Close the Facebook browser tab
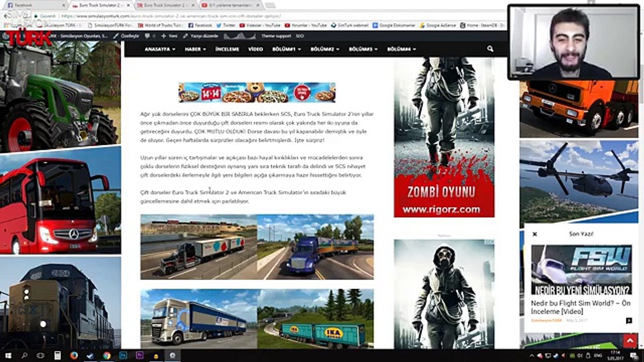 63,5
